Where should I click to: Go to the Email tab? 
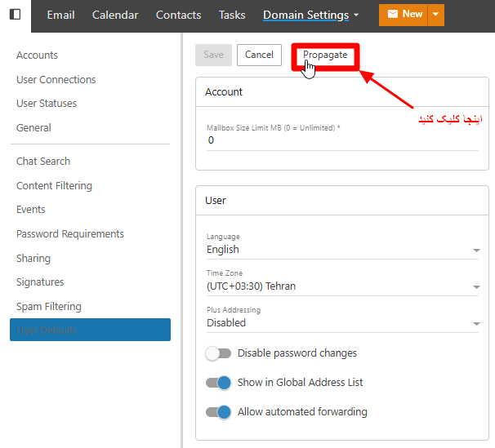[61, 15]
